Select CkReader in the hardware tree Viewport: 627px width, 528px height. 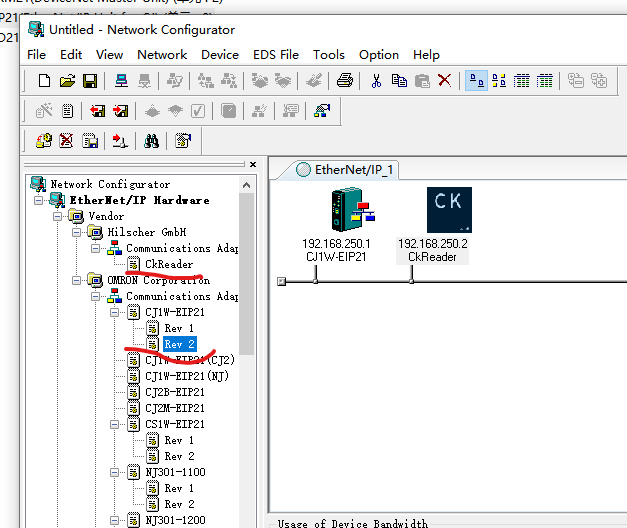pyautogui.click(x=169, y=264)
